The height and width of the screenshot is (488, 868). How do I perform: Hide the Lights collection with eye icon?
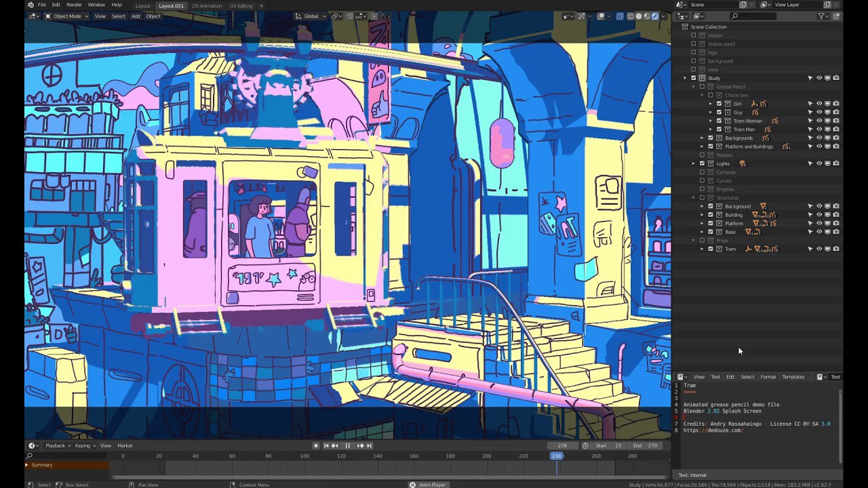click(819, 163)
